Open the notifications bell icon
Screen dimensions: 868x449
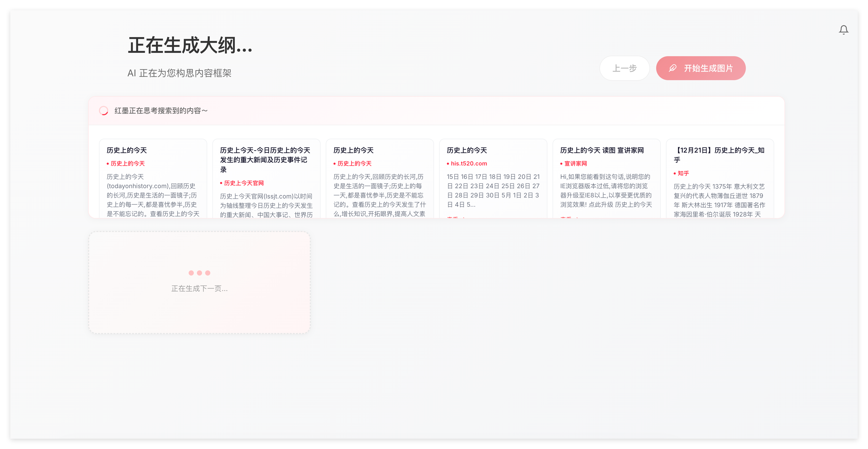point(844,30)
